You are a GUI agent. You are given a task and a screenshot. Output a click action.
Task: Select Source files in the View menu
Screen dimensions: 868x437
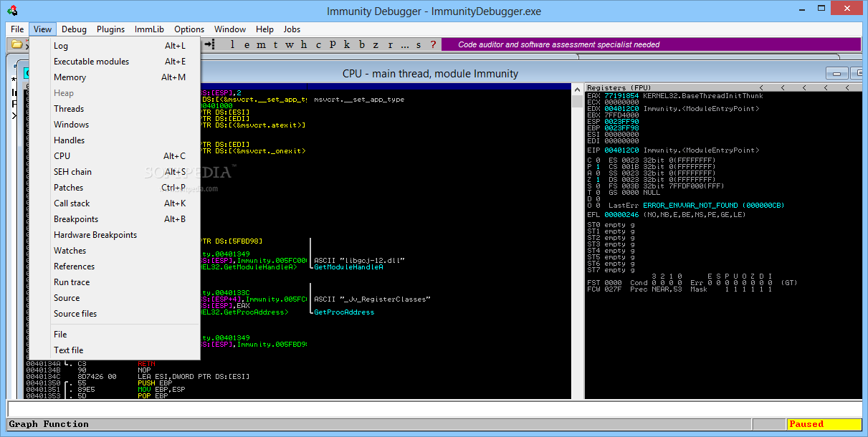click(x=115, y=314)
